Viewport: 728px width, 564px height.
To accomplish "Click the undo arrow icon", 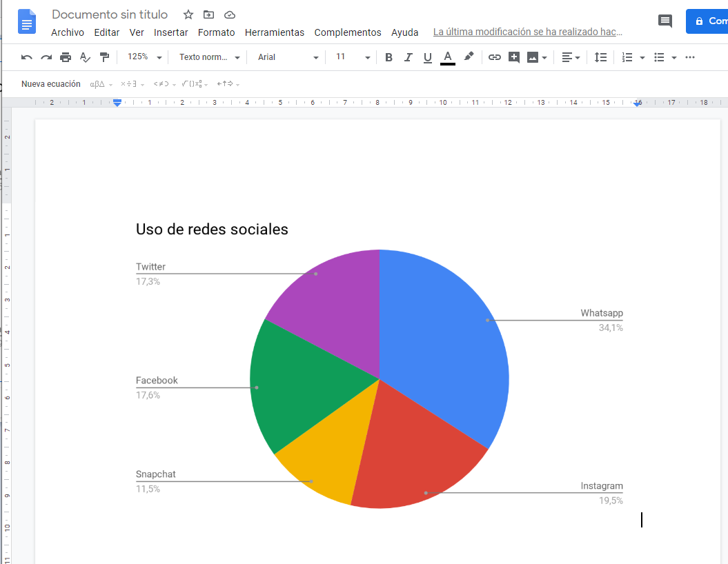I will coord(27,57).
